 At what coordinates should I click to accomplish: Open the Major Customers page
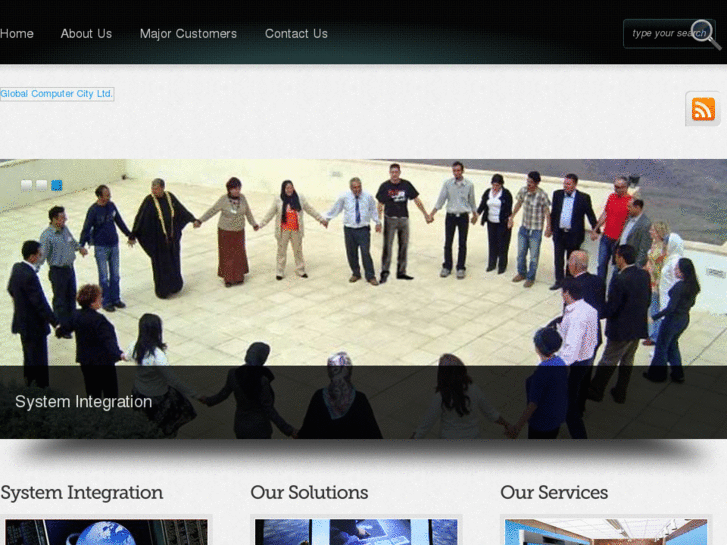pos(188,34)
